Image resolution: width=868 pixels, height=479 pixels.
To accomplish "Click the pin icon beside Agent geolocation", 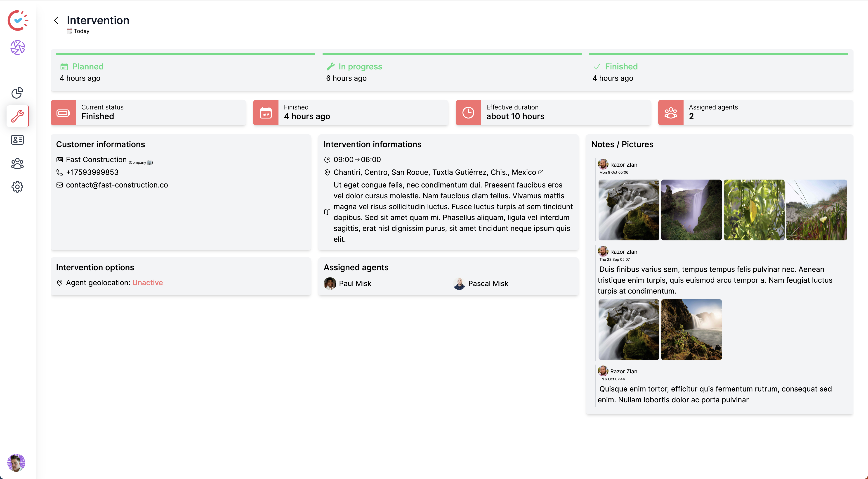I will (x=60, y=283).
